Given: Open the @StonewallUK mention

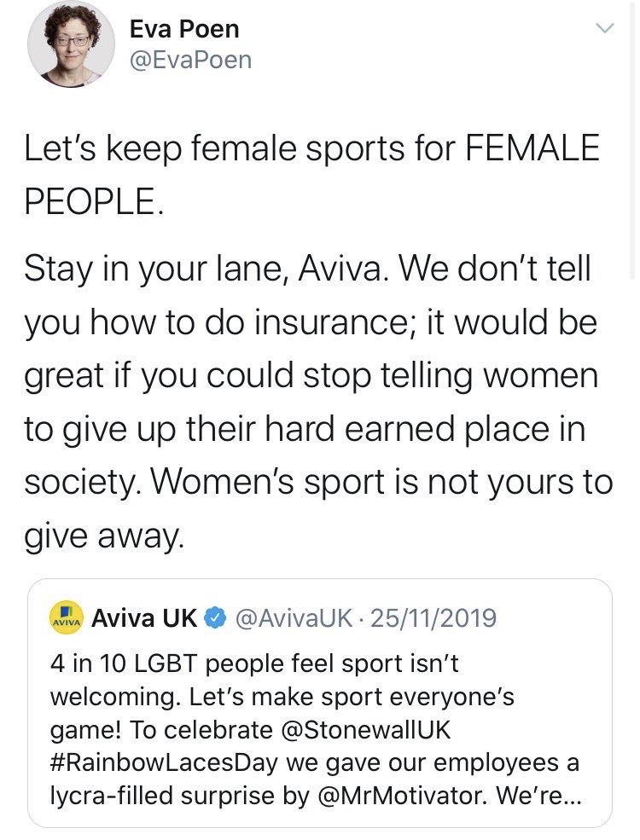Looking at the screenshot, I should click(365, 730).
